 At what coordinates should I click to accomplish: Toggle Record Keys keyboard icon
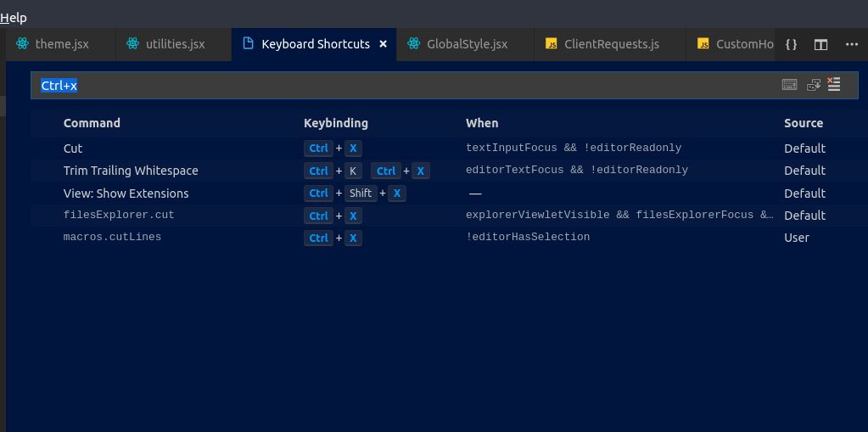pos(789,85)
